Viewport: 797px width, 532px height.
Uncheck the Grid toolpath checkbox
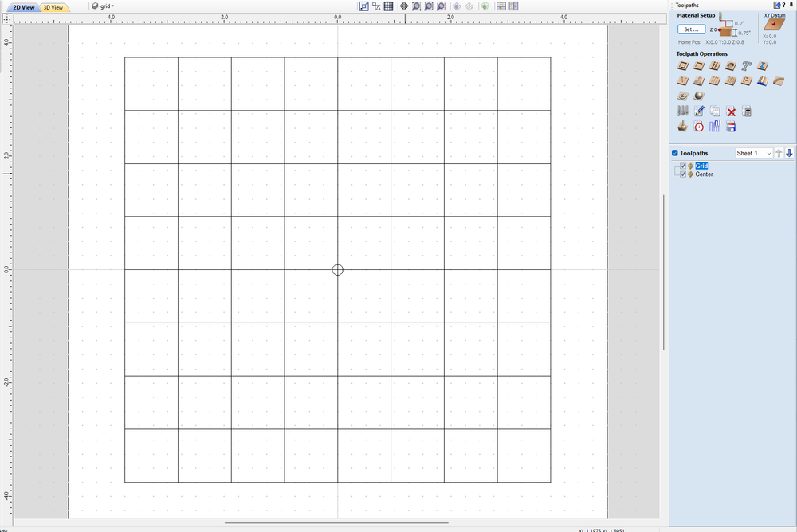point(683,166)
